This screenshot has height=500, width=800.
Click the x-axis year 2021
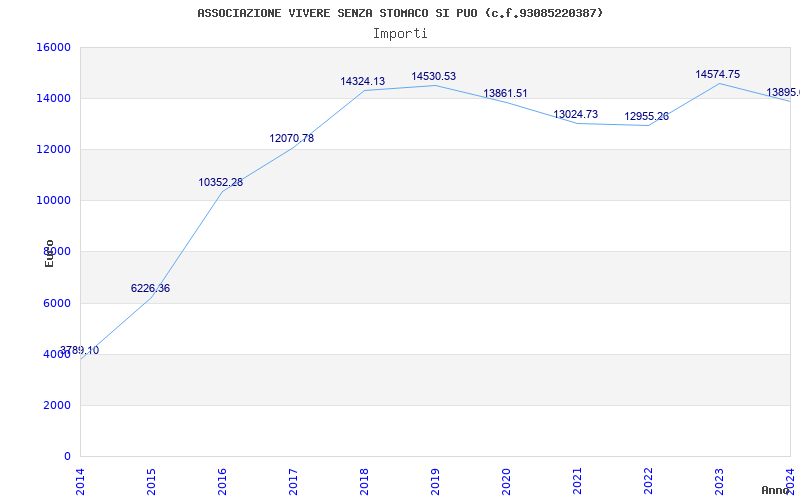click(577, 481)
